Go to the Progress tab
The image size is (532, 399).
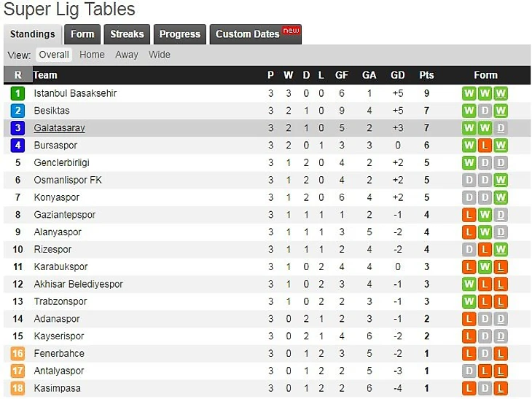pyautogui.click(x=179, y=34)
